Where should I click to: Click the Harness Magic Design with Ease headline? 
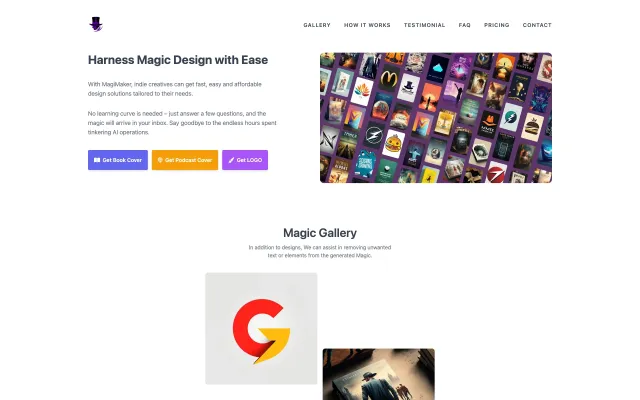pos(178,60)
